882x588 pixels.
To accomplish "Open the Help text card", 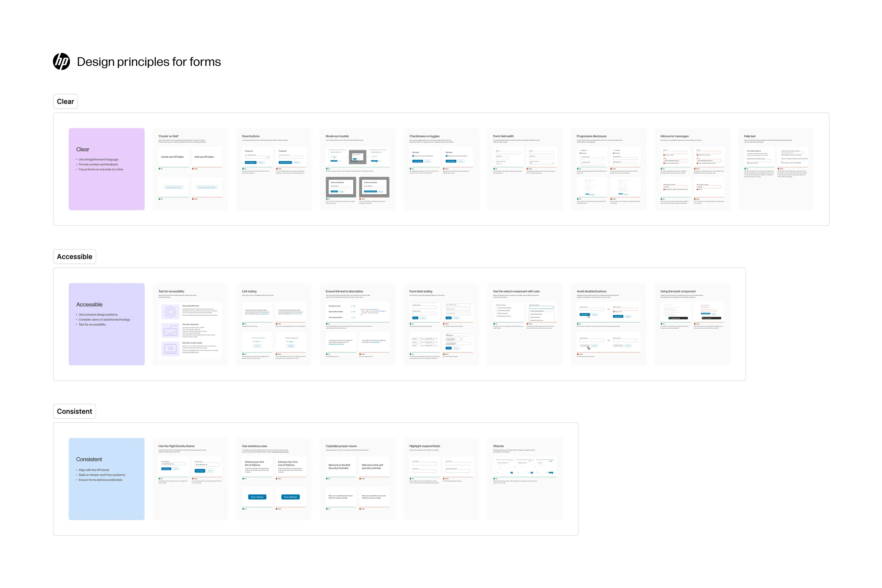I will (x=776, y=169).
